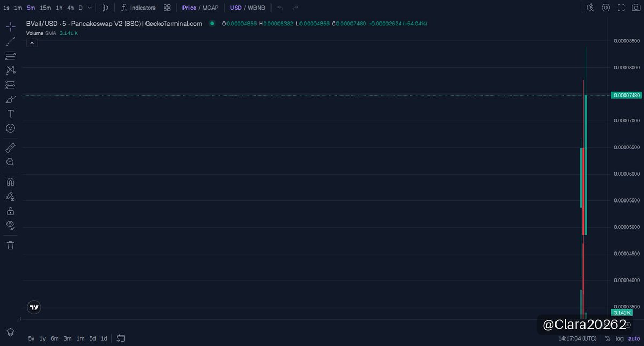
Task: Open the go to date calendar
Action: [x=121, y=338]
